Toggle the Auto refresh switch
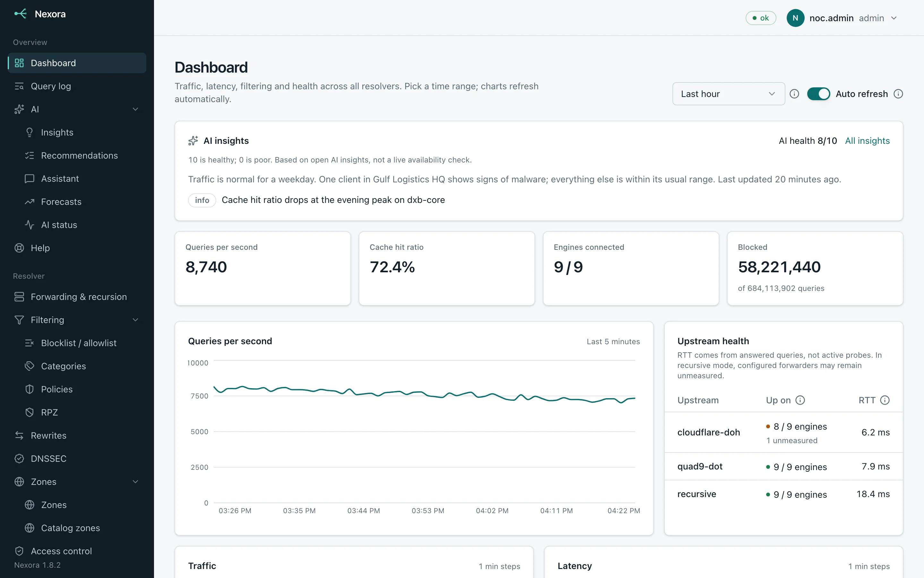 click(818, 94)
